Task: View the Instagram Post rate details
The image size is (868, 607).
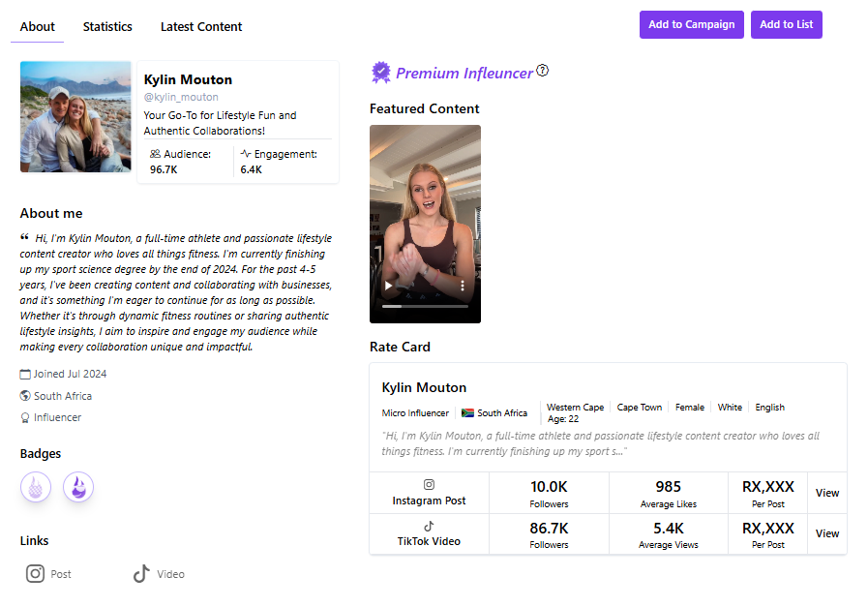Action: pos(826,493)
